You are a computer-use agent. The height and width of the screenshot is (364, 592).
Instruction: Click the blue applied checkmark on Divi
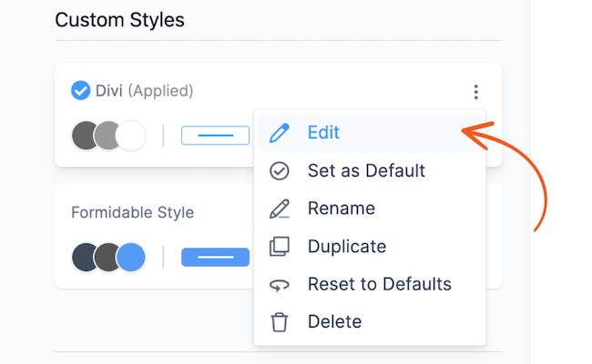[80, 90]
